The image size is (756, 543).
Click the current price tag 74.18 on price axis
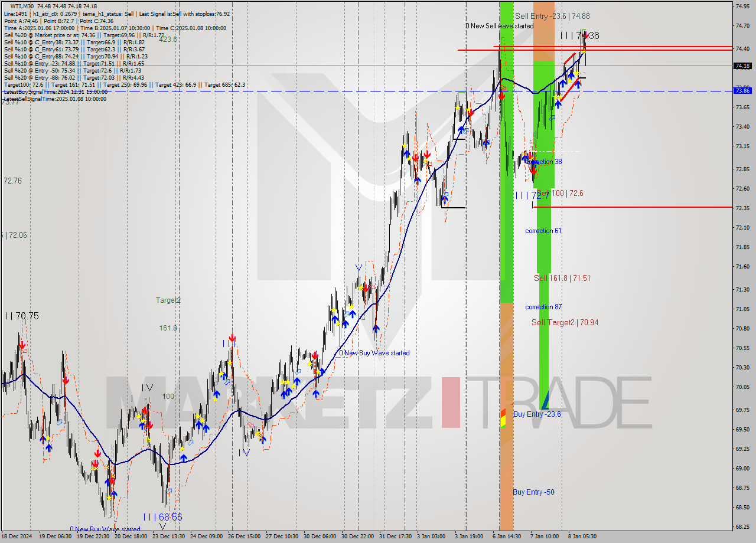pos(743,66)
